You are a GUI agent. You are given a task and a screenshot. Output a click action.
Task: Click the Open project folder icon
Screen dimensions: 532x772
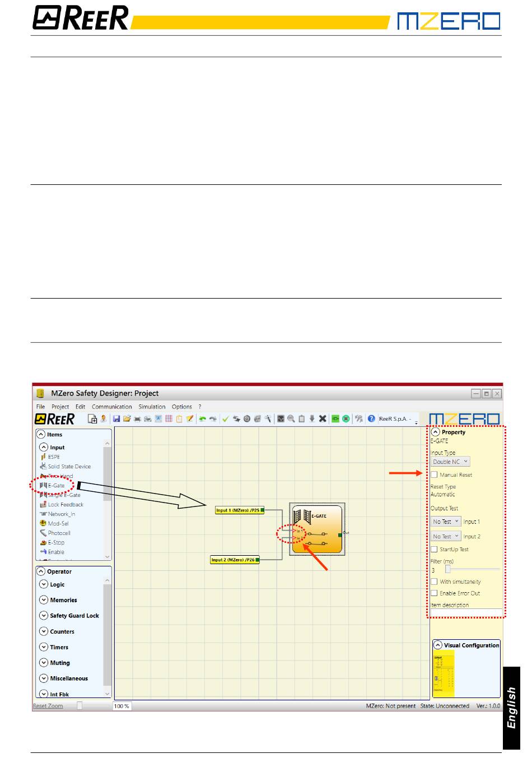pyautogui.click(x=127, y=418)
